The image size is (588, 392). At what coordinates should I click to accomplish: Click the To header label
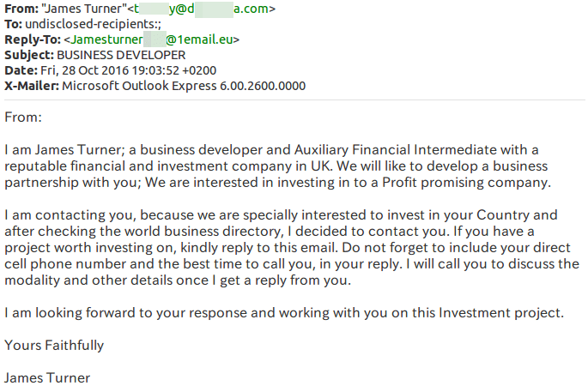tap(13, 24)
